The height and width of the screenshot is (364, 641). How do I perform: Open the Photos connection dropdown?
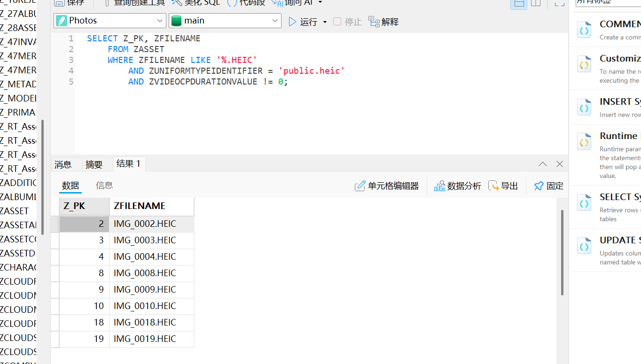pyautogui.click(x=110, y=21)
